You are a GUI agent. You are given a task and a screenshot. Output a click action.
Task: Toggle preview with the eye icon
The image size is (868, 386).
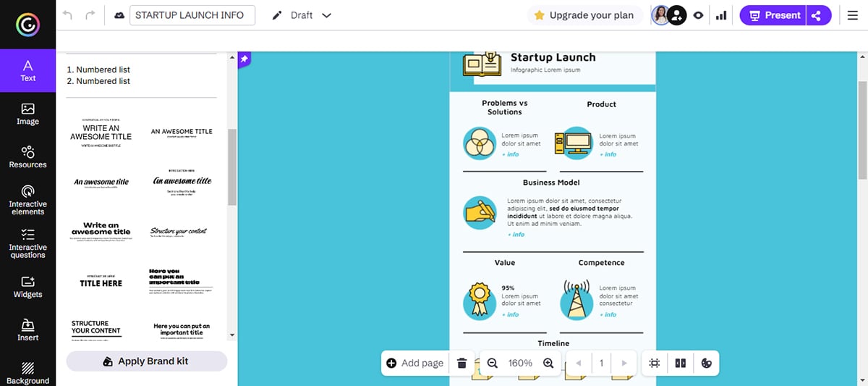point(698,15)
